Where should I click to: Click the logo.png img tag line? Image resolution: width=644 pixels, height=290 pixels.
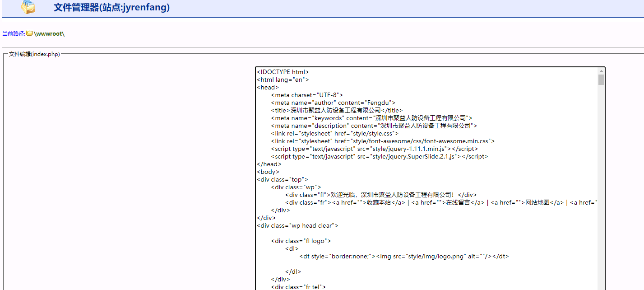404,256
